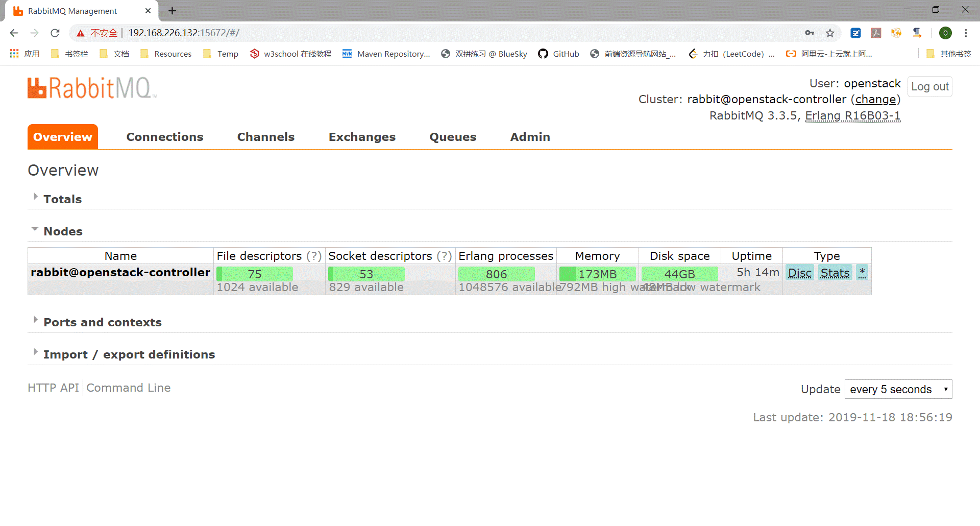The height and width of the screenshot is (526, 980).
Task: Switch to the Admin tab
Action: pyautogui.click(x=530, y=137)
